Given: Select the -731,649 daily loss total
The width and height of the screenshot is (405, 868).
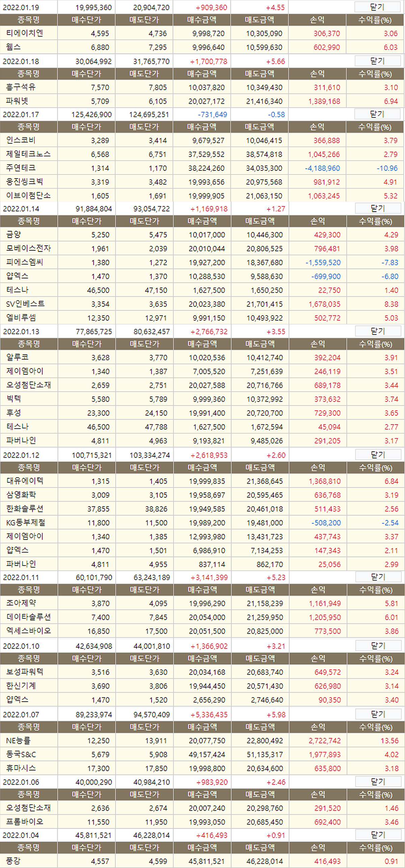Looking at the screenshot, I should pyautogui.click(x=213, y=114).
